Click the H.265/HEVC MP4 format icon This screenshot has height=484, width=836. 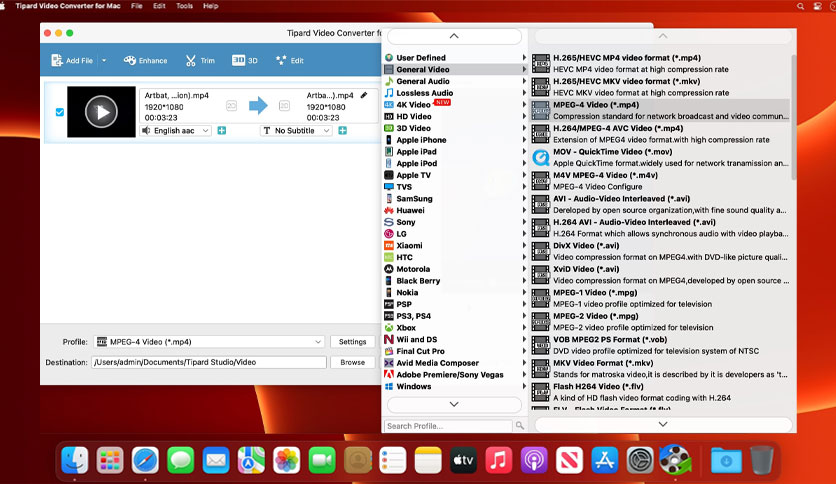click(x=541, y=63)
